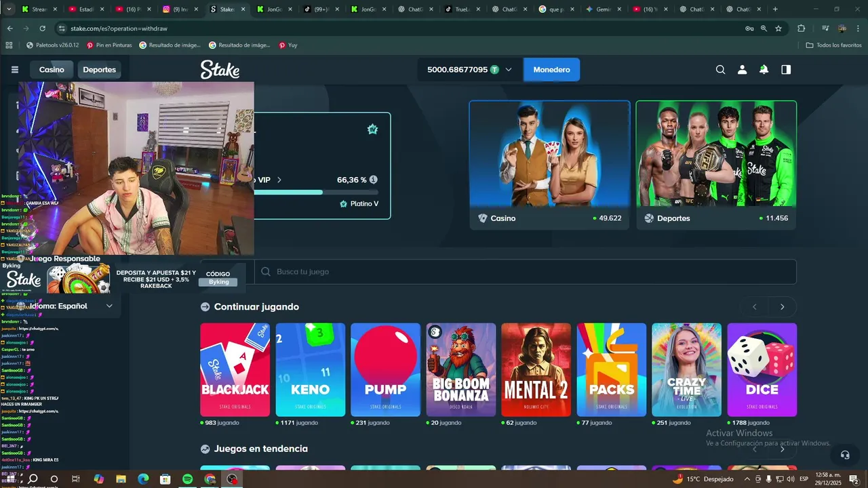This screenshot has width=868, height=488.
Task: Open the user profile icon
Action: click(742, 70)
